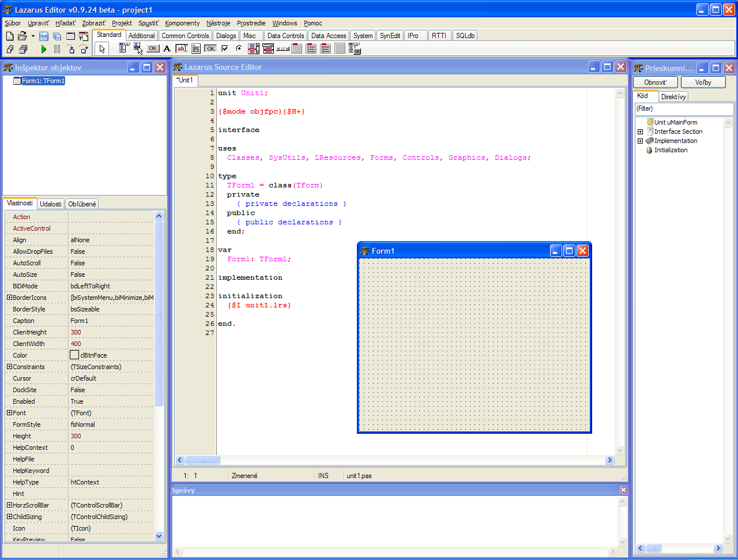This screenshot has height=560, width=738.
Task: Click the Step into icon
Action: [x=70, y=49]
